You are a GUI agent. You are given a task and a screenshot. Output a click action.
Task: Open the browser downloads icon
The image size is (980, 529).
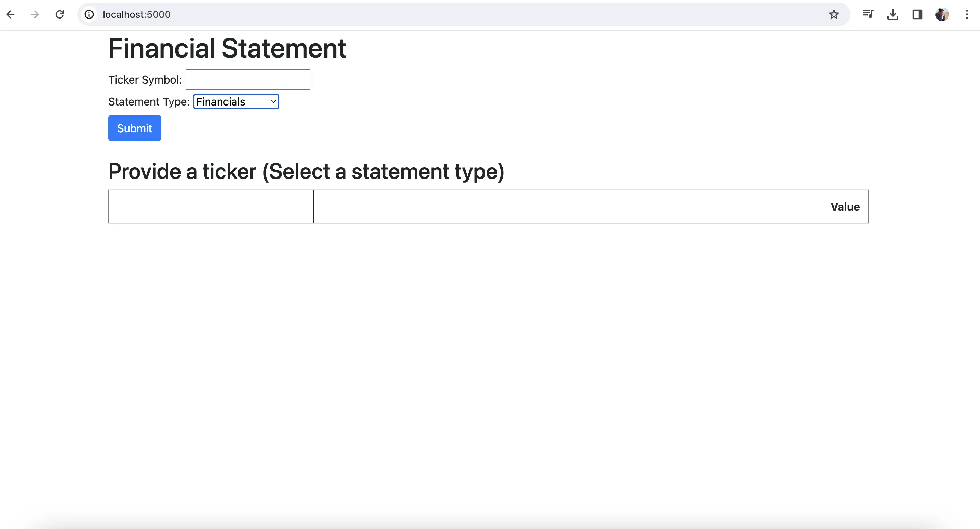(893, 14)
